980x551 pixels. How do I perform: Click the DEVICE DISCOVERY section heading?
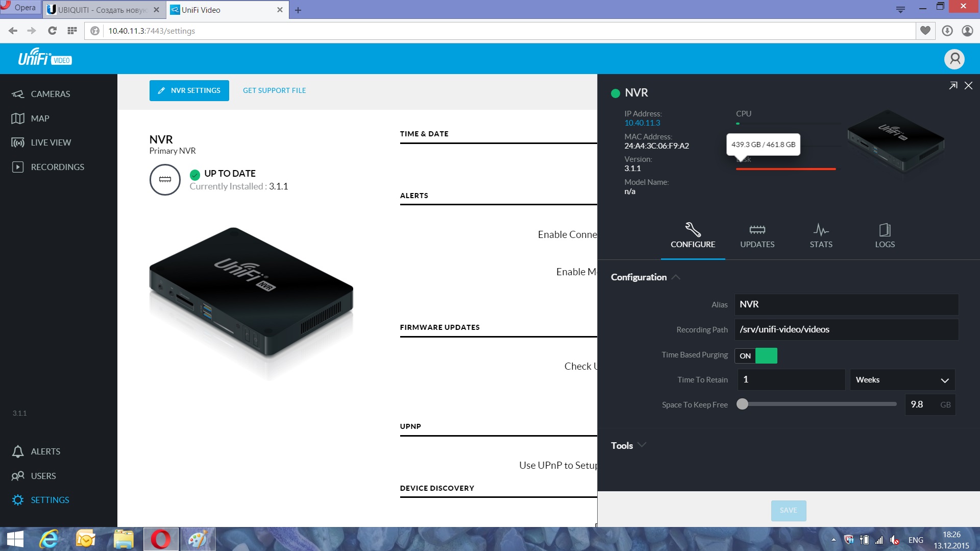click(x=437, y=488)
